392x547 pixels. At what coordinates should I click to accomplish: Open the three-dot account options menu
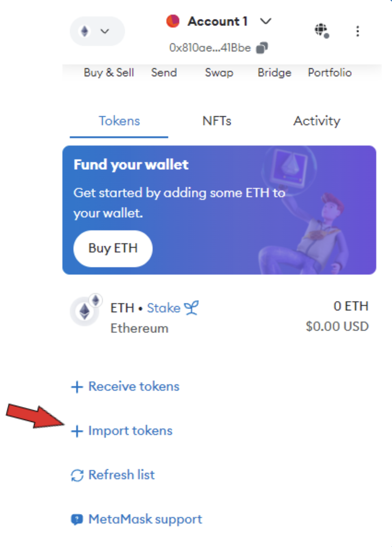[x=357, y=31]
